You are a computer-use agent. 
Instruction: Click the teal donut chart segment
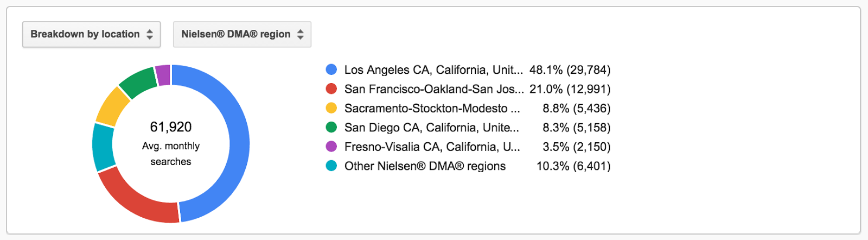(103, 148)
